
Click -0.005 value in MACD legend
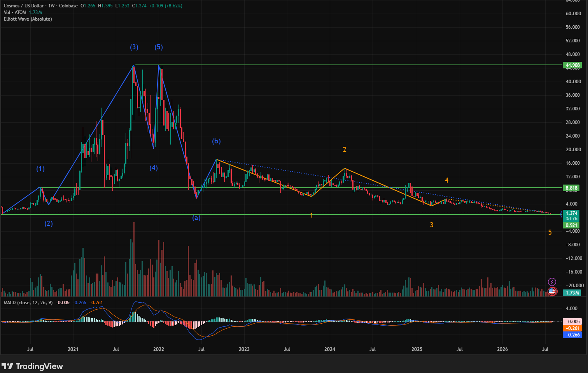pyautogui.click(x=63, y=303)
